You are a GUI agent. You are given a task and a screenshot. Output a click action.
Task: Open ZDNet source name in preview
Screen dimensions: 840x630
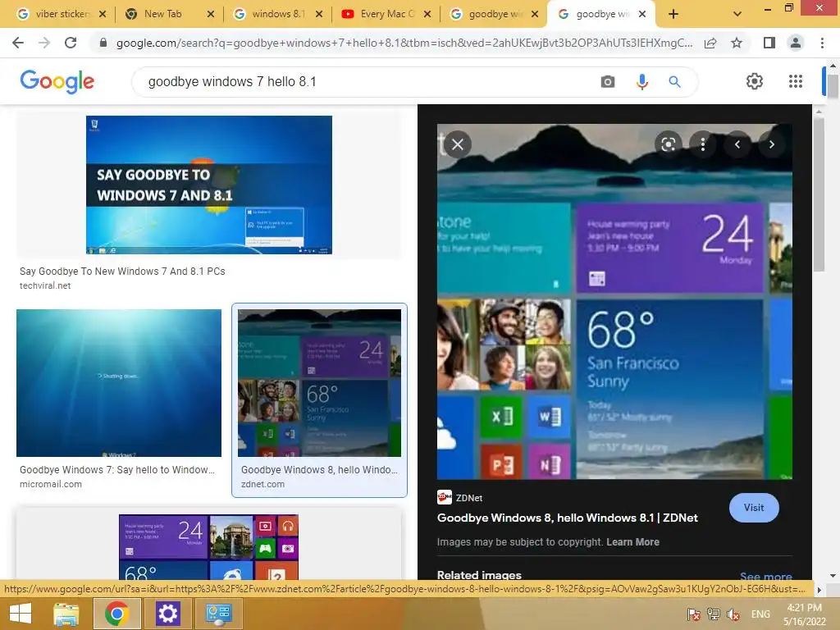point(469,498)
